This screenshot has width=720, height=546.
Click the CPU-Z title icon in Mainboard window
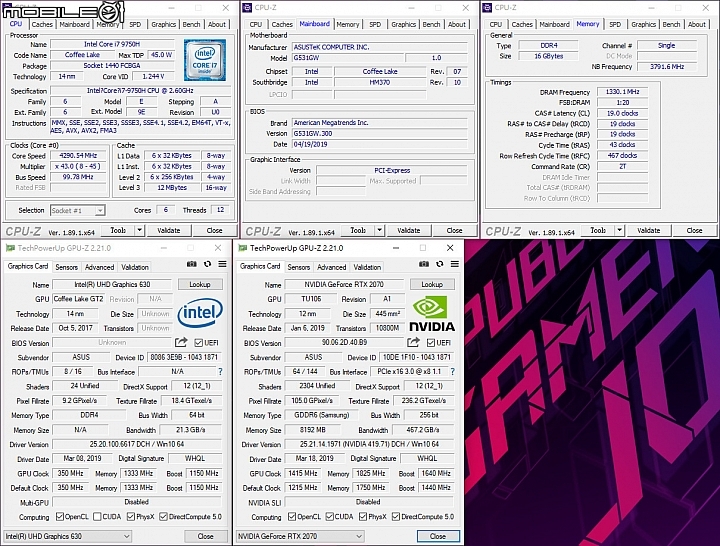pyautogui.click(x=248, y=7)
